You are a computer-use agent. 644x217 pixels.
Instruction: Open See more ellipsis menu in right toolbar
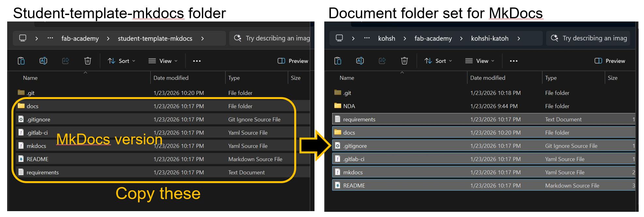pos(514,61)
